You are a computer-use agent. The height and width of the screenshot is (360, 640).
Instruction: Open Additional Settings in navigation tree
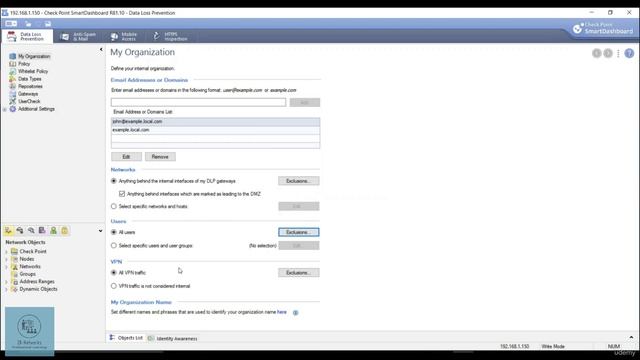tap(36, 109)
